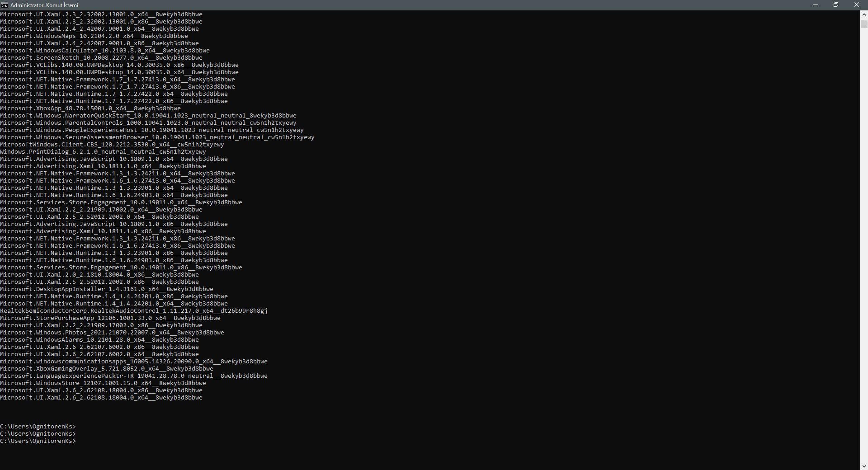Open the Command Prompt system menu icon
The width and height of the screenshot is (868, 470).
click(x=5, y=5)
